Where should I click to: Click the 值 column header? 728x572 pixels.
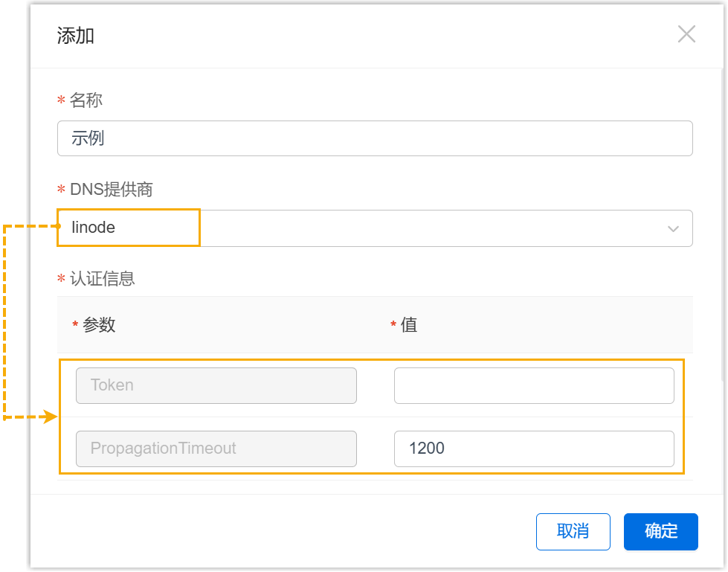pyautogui.click(x=409, y=325)
